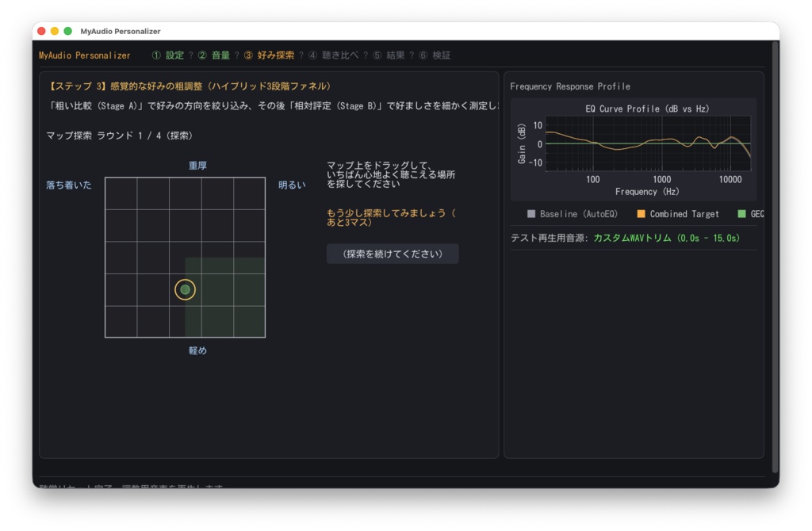The image size is (812, 531).
Task: Go to step ④ 聴き比べ
Action: (x=333, y=55)
